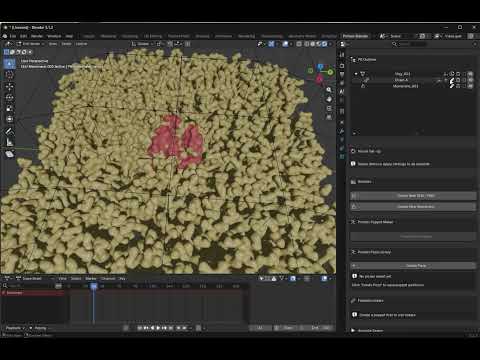480x360 pixels.
Task: Switch perspective/orthographic with grid icon
Action: pyautogui.click(x=329, y=118)
